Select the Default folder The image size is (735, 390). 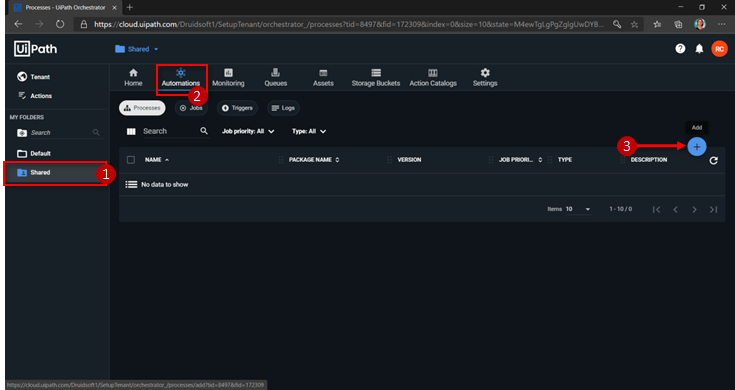[x=34, y=153]
